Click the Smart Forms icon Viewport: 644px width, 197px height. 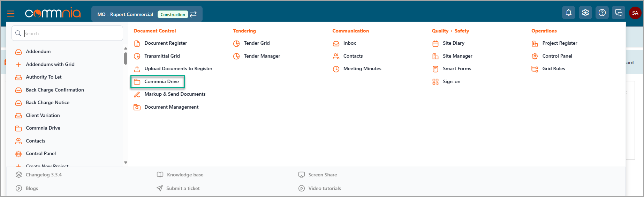435,69
